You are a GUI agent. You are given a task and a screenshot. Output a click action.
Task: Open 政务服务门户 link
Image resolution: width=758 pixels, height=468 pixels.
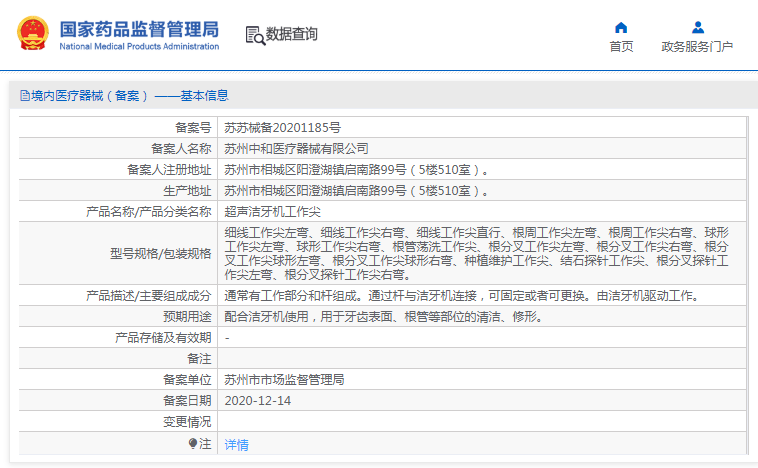tap(697, 46)
